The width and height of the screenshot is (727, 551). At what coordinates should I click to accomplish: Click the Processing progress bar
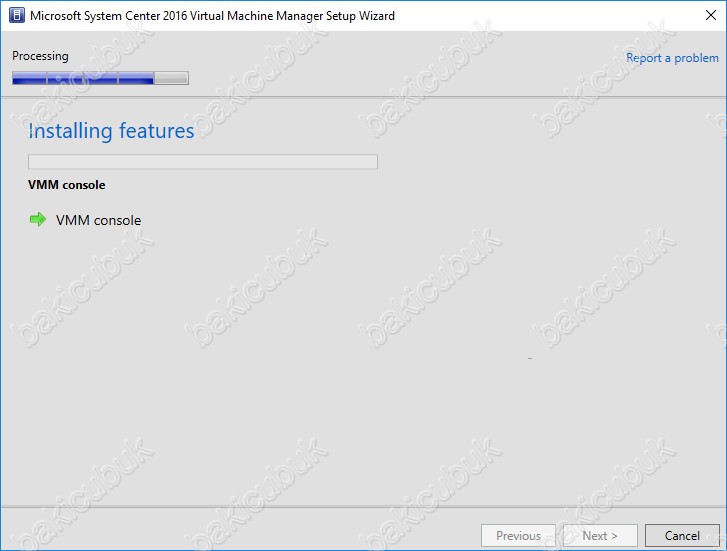click(x=100, y=78)
